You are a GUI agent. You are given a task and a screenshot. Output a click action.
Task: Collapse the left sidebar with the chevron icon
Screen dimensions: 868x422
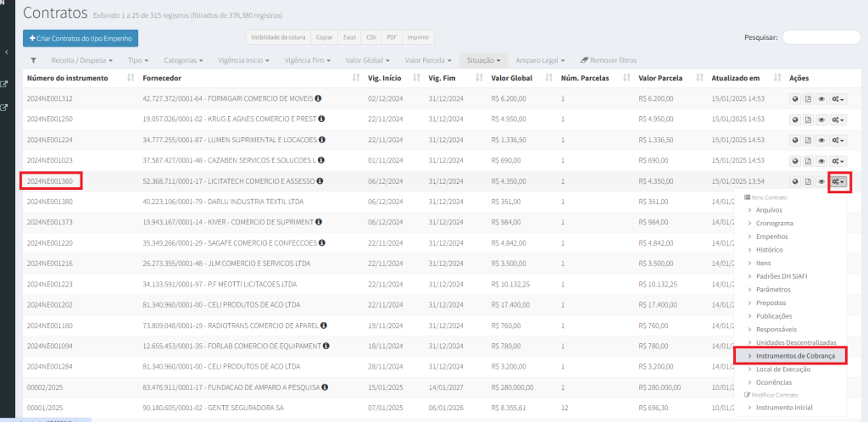click(7, 53)
